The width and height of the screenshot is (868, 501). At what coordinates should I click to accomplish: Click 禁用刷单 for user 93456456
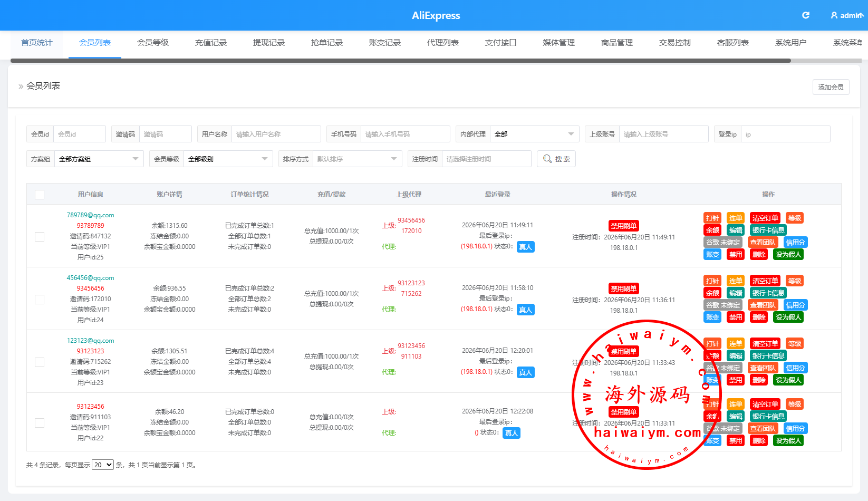coord(624,288)
